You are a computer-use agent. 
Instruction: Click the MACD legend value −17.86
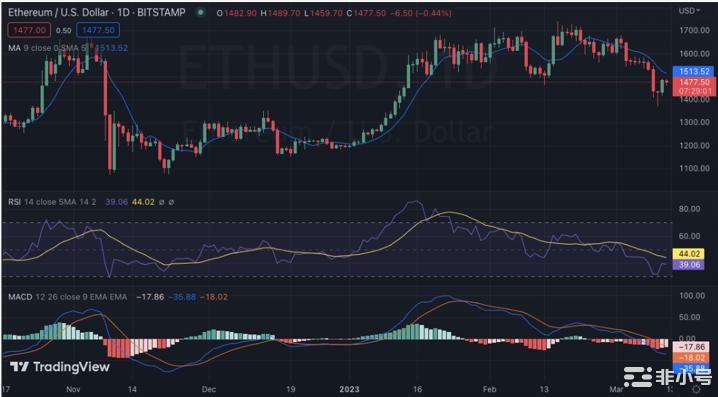point(150,297)
